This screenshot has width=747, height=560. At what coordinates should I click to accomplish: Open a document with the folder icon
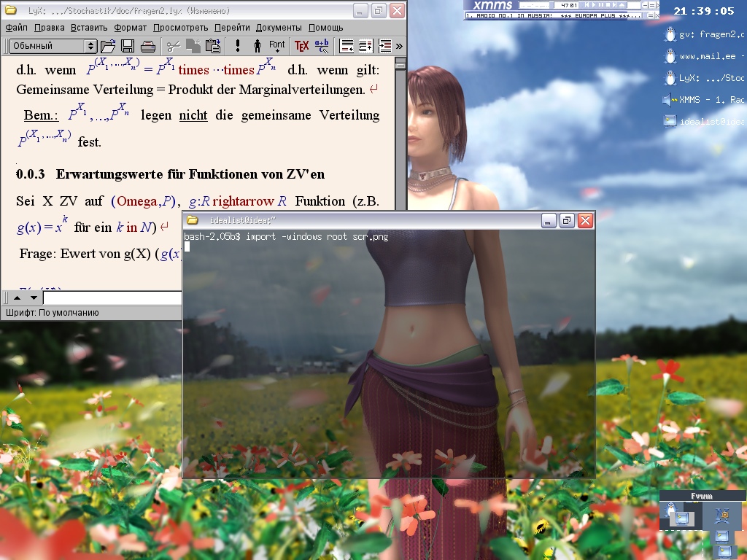108,46
